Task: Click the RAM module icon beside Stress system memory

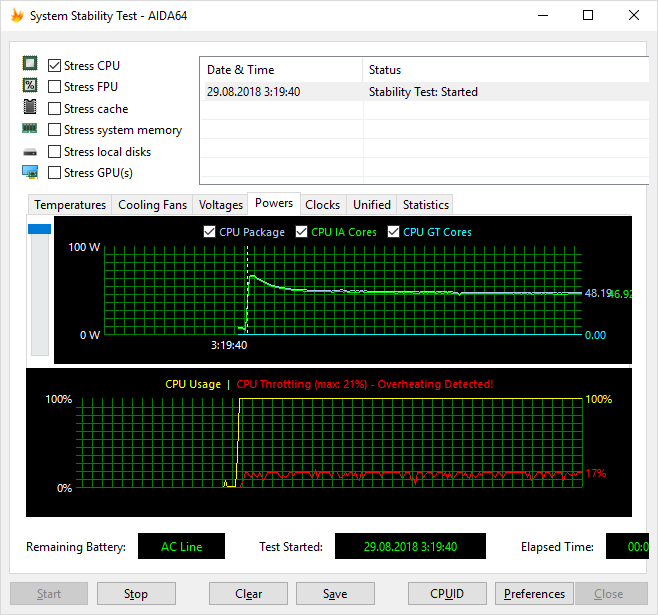Action: point(30,128)
